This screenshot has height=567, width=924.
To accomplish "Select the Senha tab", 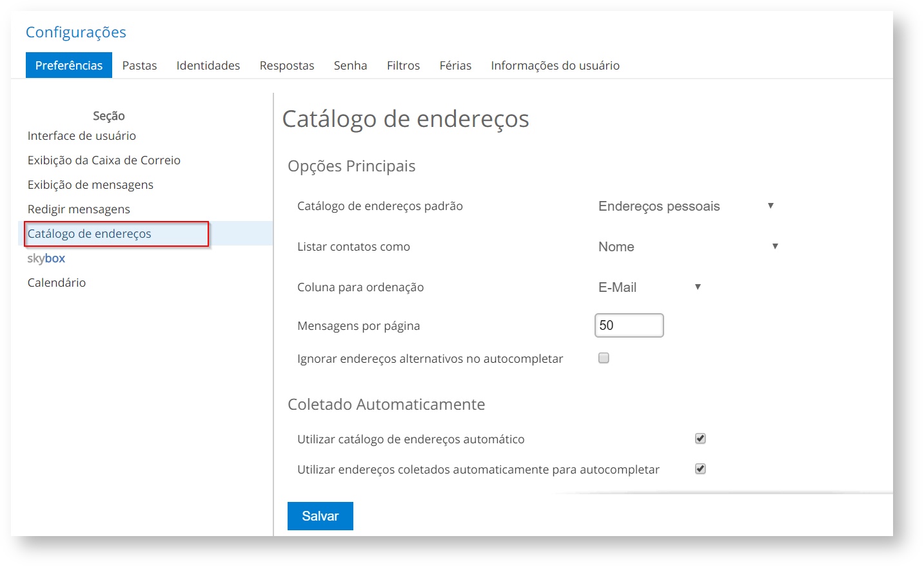I will point(350,65).
